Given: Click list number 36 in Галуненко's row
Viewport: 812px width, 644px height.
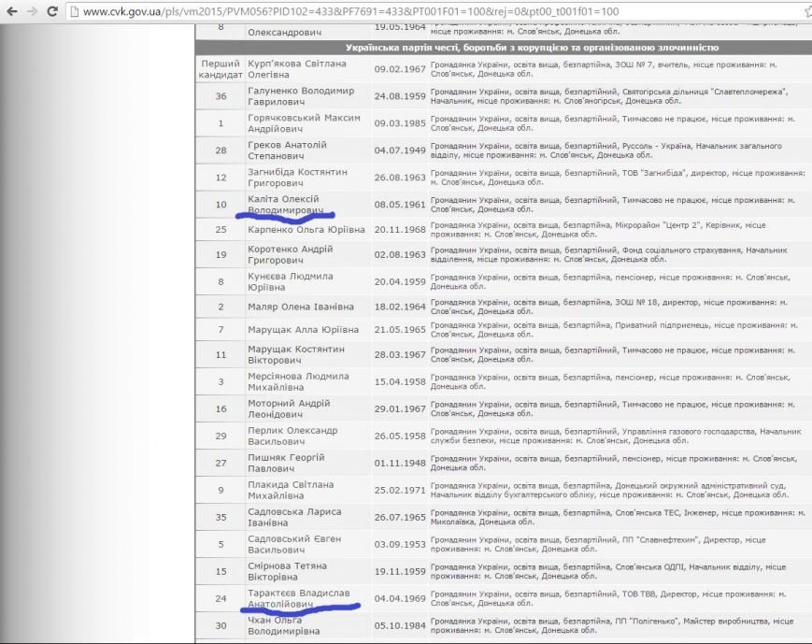Looking at the screenshot, I should click(221, 96).
